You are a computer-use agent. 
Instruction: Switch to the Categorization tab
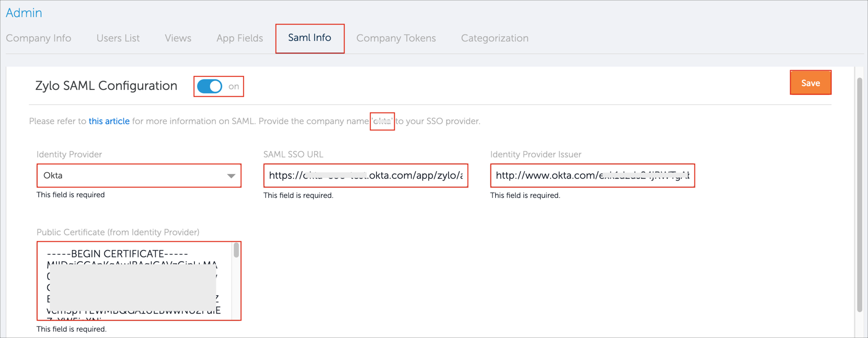click(x=494, y=38)
